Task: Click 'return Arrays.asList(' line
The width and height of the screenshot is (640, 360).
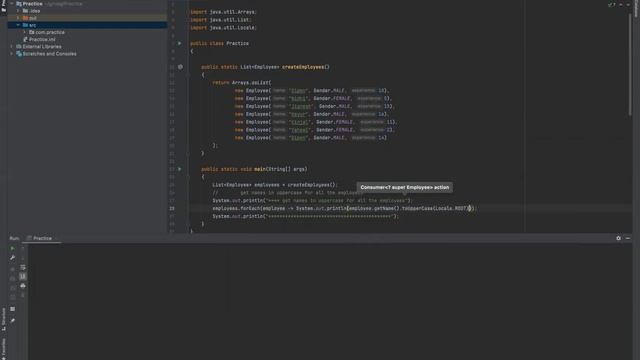Action: [242, 82]
